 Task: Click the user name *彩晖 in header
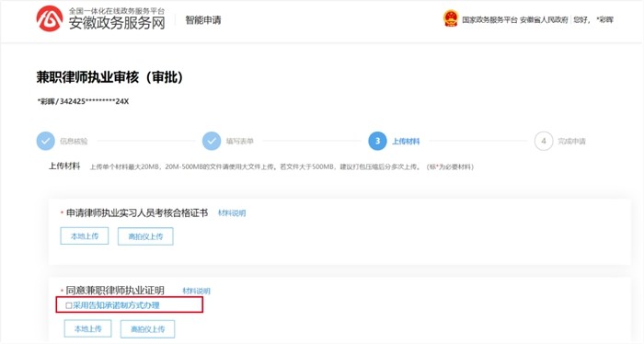click(604, 19)
